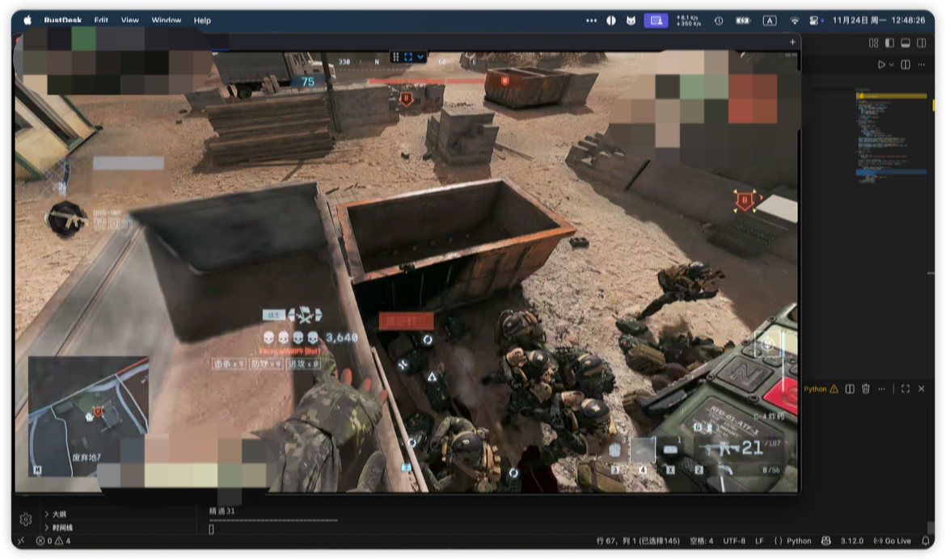Click the network speed indicator

tap(689, 20)
